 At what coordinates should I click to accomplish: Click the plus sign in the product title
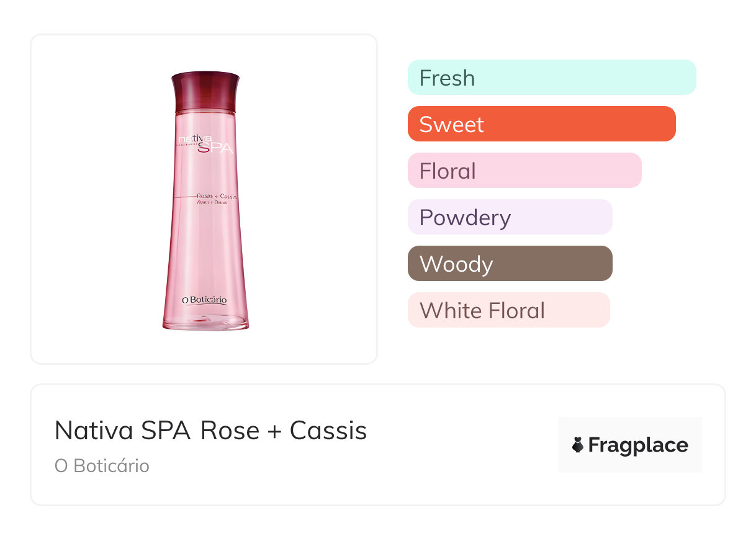[274, 431]
